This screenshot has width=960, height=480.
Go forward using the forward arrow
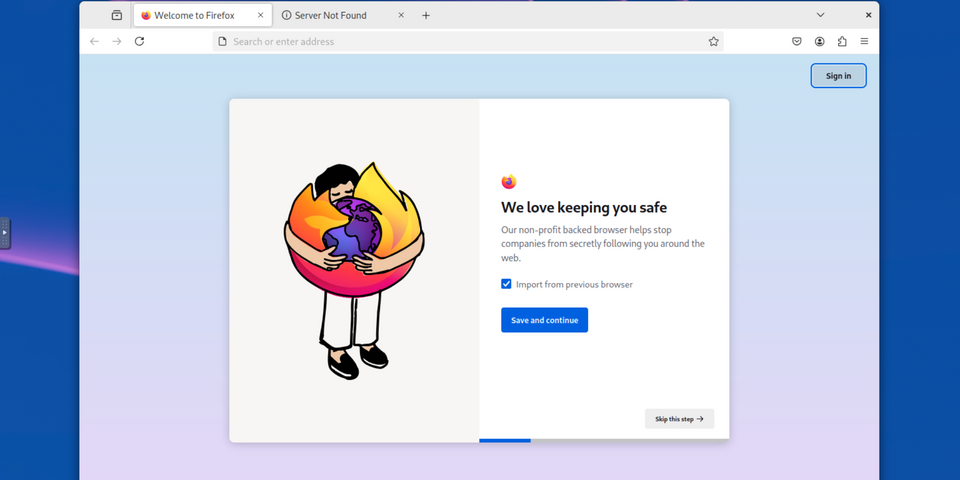coord(117,42)
